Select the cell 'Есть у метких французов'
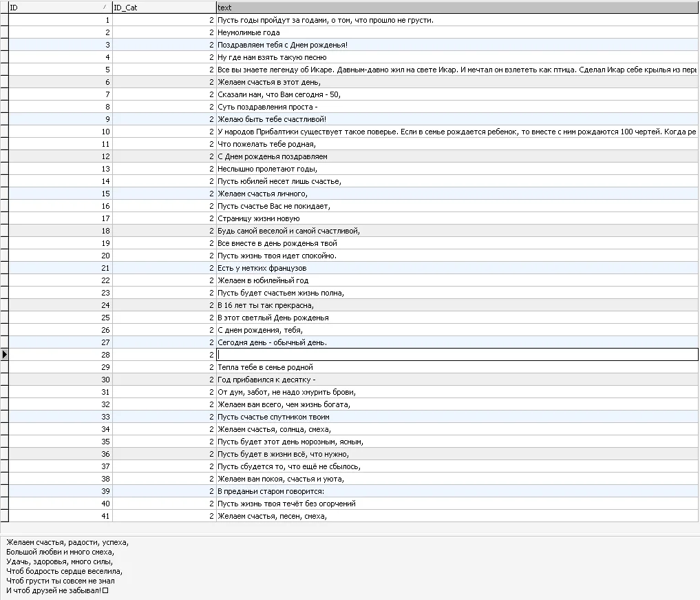The width and height of the screenshot is (700, 600). tap(458, 268)
